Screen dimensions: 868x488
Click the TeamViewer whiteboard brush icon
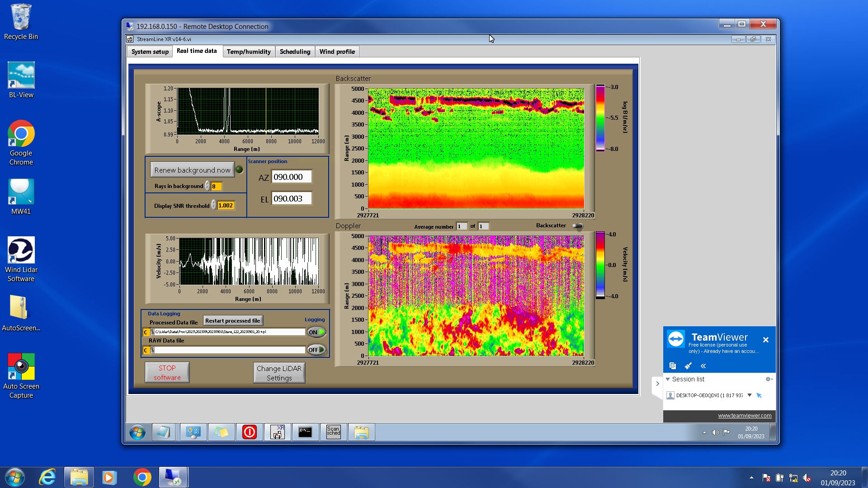[x=688, y=366]
